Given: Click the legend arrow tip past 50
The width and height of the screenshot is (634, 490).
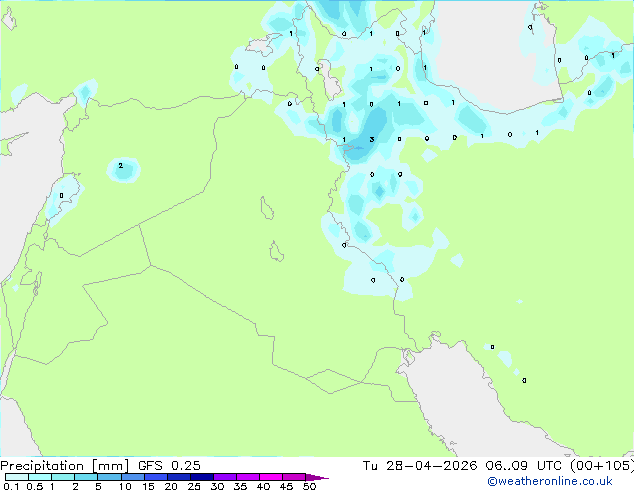Looking at the screenshot, I should pos(317,477).
